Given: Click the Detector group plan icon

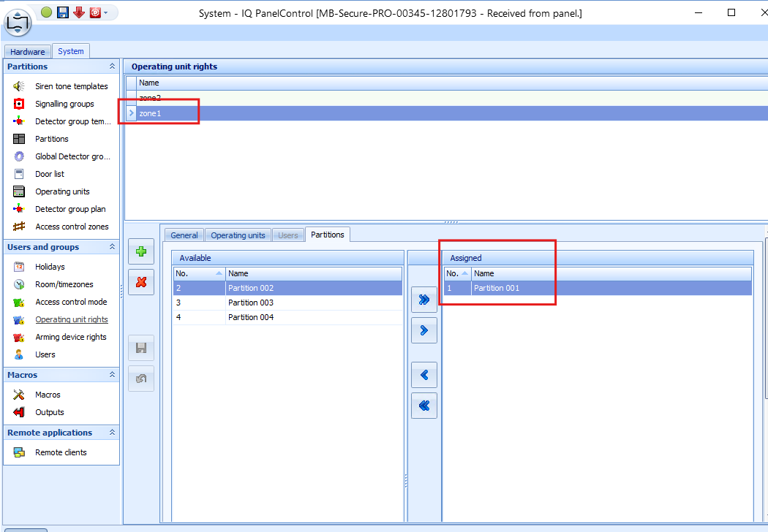Looking at the screenshot, I should (x=18, y=209).
